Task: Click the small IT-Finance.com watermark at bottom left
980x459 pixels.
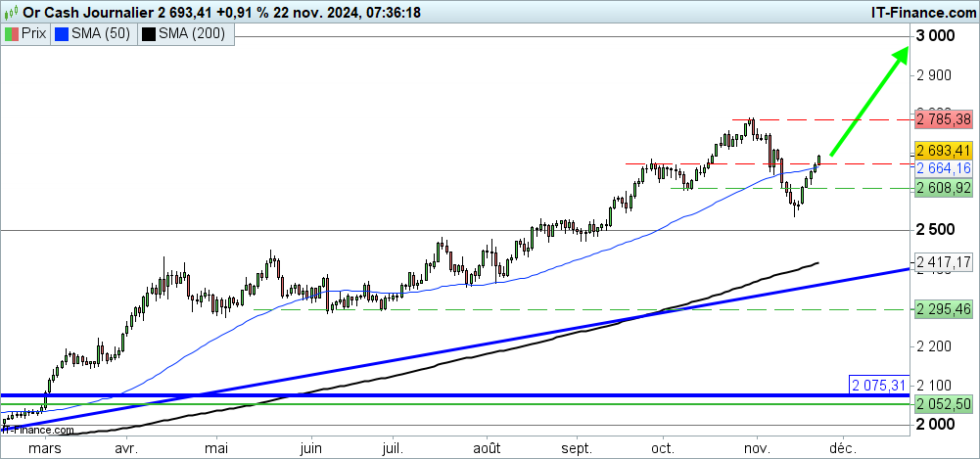Action: tap(27, 429)
